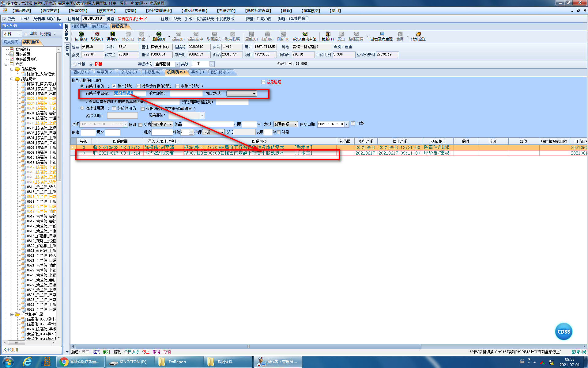The width and height of the screenshot is (588, 368).
Task: Click the 保存(S) save icon
Action: point(112,34)
